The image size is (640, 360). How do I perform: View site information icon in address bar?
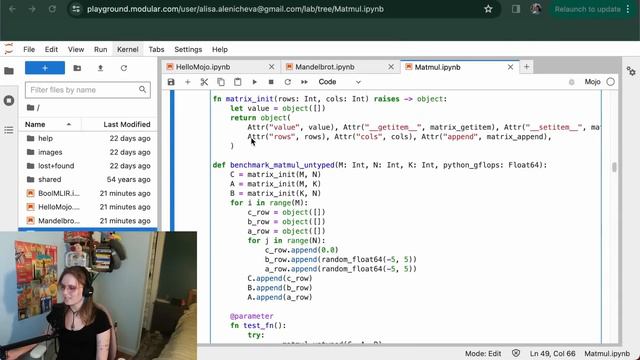(x=76, y=9)
